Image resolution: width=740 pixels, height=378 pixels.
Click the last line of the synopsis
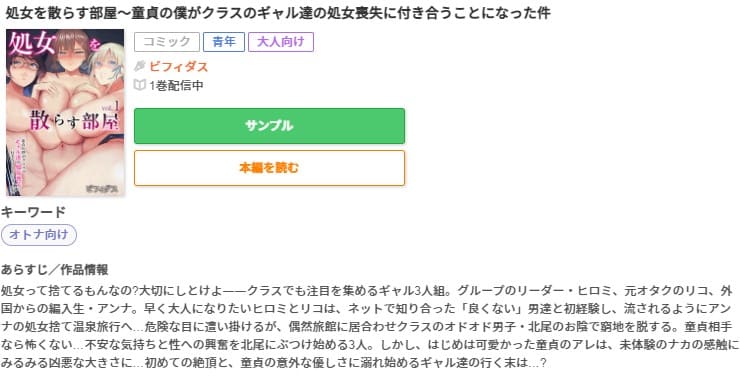click(x=274, y=363)
